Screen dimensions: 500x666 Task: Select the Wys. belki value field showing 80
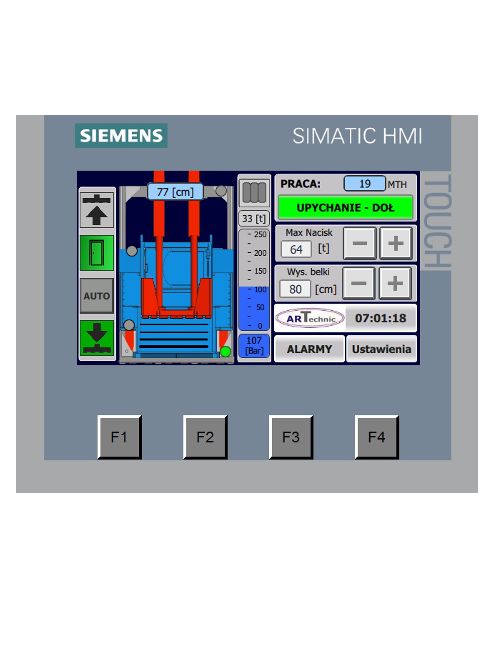(295, 289)
